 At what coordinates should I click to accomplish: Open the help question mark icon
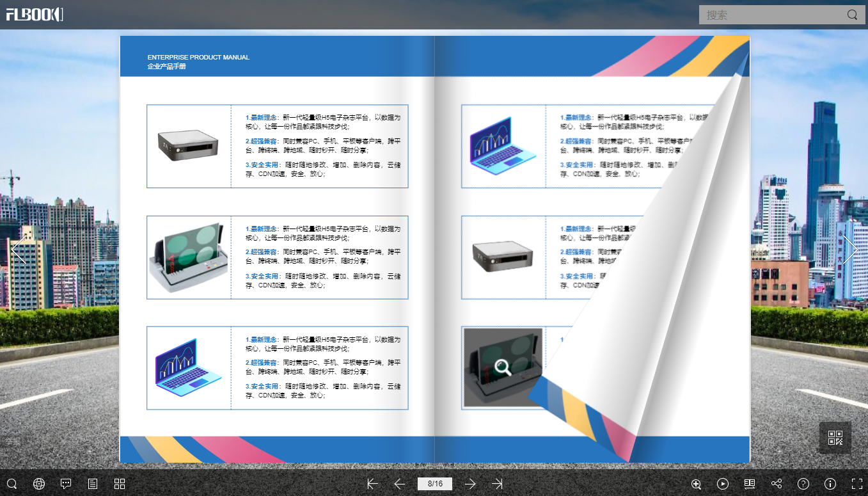click(803, 484)
